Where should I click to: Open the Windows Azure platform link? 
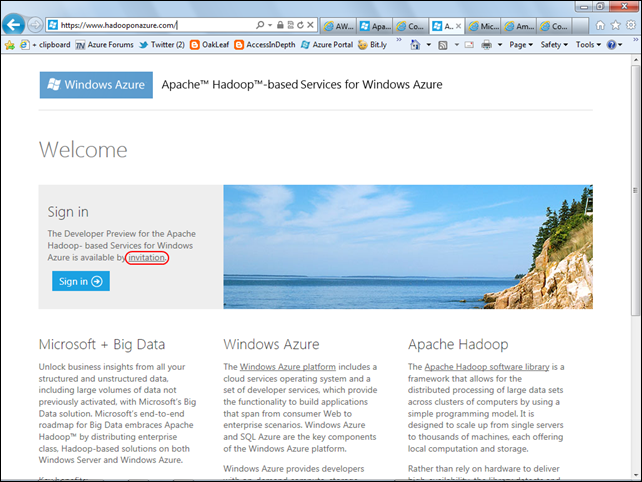(287, 367)
